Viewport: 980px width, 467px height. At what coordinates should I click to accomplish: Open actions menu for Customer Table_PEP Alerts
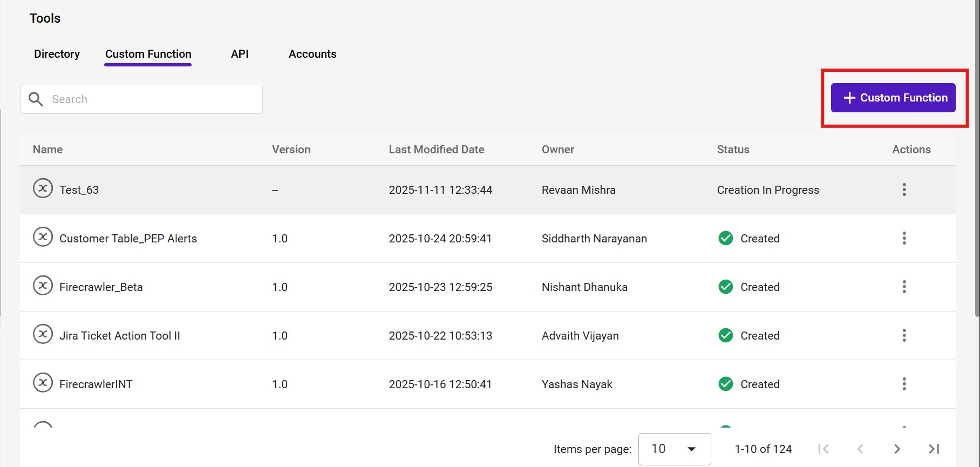[x=904, y=238]
